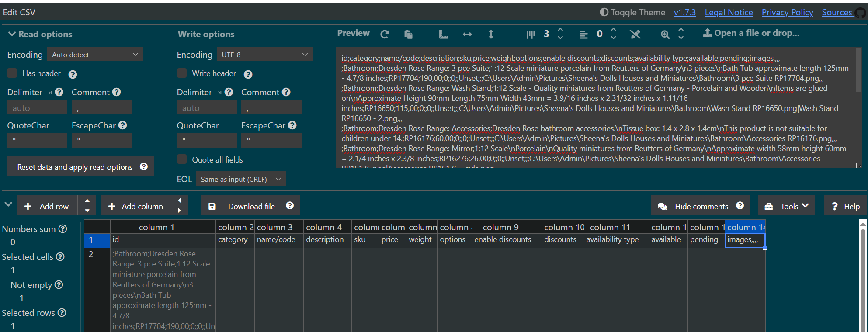The height and width of the screenshot is (332, 868).
Task: Click the Hide comments button
Action: 701,206
